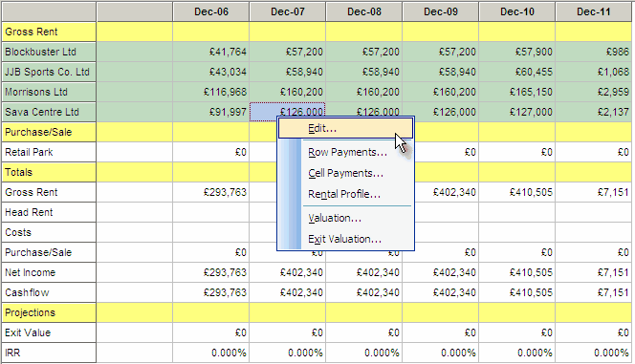Select the Exit Value row header
This screenshot has height=364, width=635.
click(49, 332)
